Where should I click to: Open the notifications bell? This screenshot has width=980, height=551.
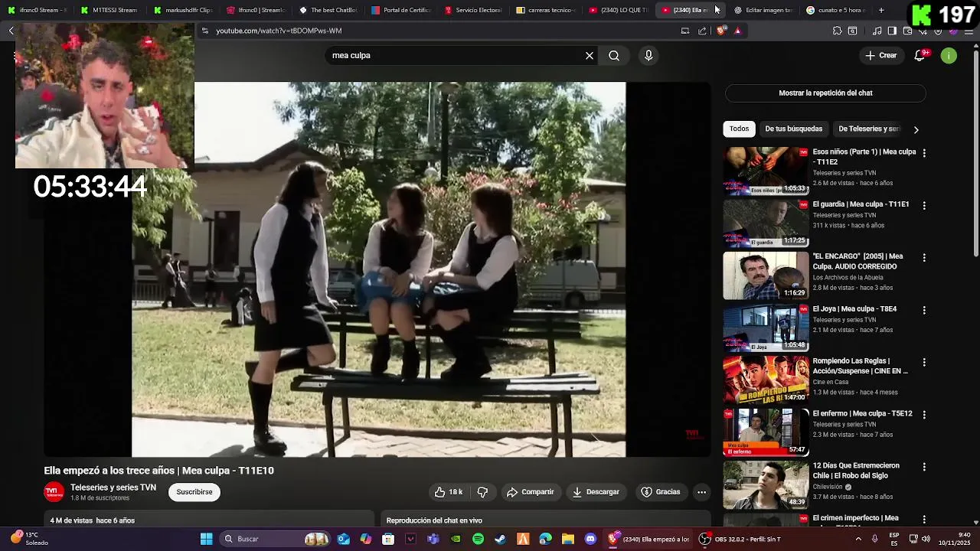920,55
